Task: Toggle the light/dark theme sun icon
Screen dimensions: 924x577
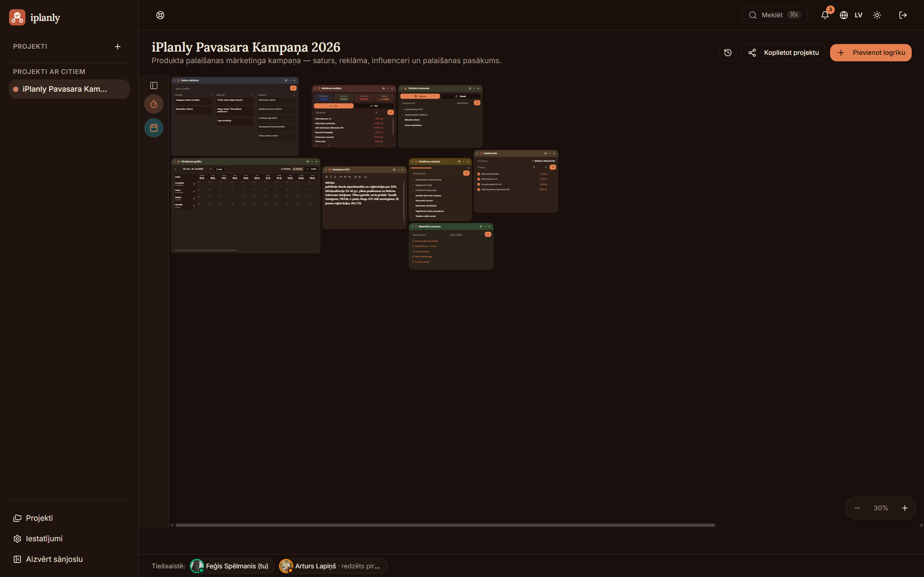Action: (877, 15)
